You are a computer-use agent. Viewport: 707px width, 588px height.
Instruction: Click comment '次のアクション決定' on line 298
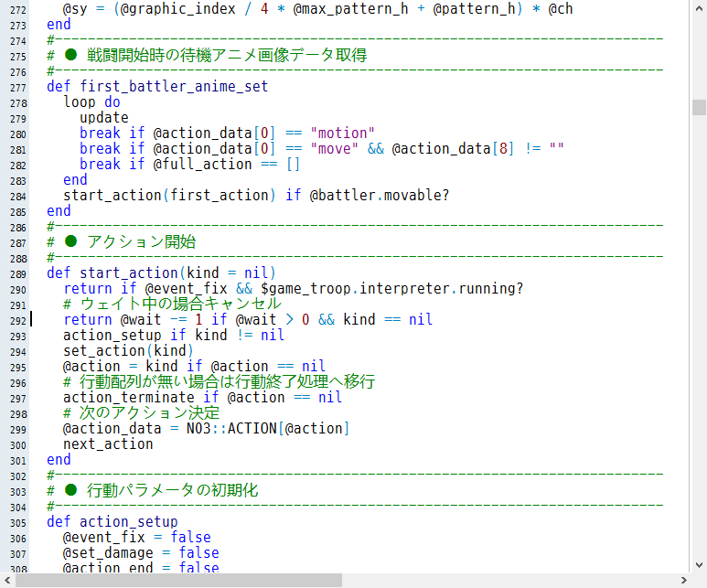(x=149, y=413)
